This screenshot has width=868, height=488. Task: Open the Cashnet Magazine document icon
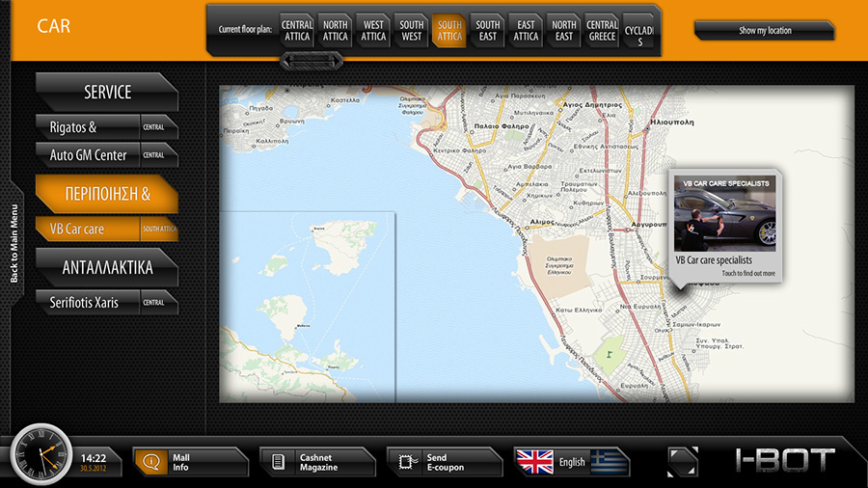278,462
